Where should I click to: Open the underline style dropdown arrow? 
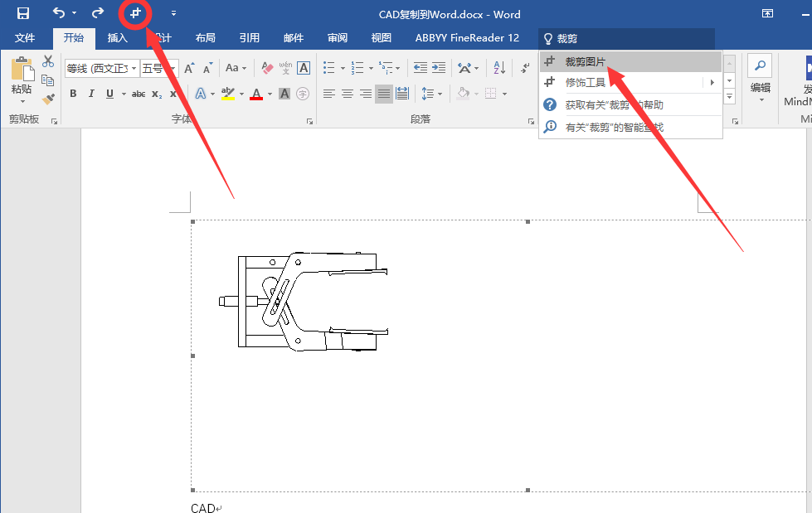point(124,94)
